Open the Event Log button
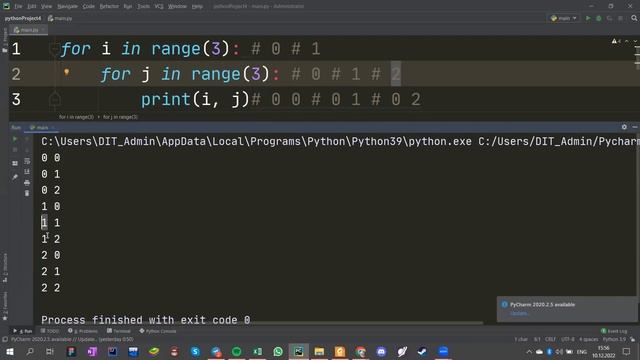The height and width of the screenshot is (360, 640). click(614, 331)
